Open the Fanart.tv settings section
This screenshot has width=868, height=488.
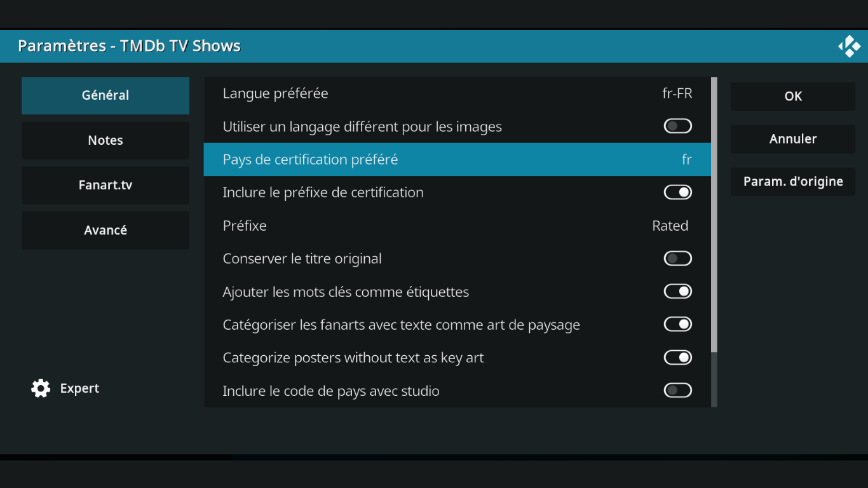[x=105, y=186]
